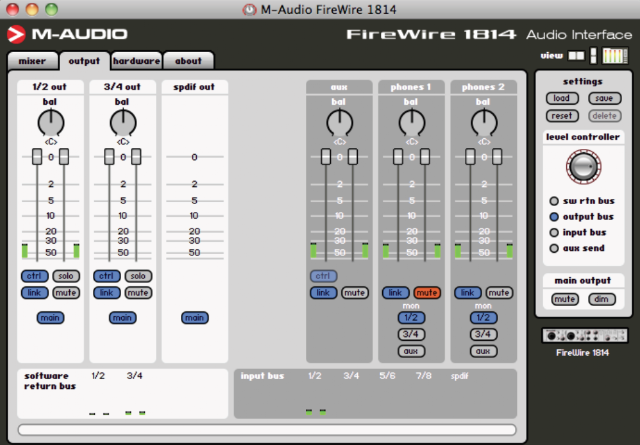The height and width of the screenshot is (445, 640).
Task: Open the hardware tab
Action: point(136,61)
